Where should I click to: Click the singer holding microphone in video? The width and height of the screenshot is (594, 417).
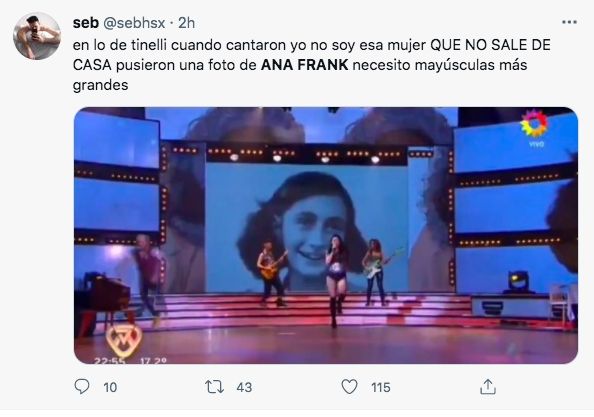tap(336, 280)
